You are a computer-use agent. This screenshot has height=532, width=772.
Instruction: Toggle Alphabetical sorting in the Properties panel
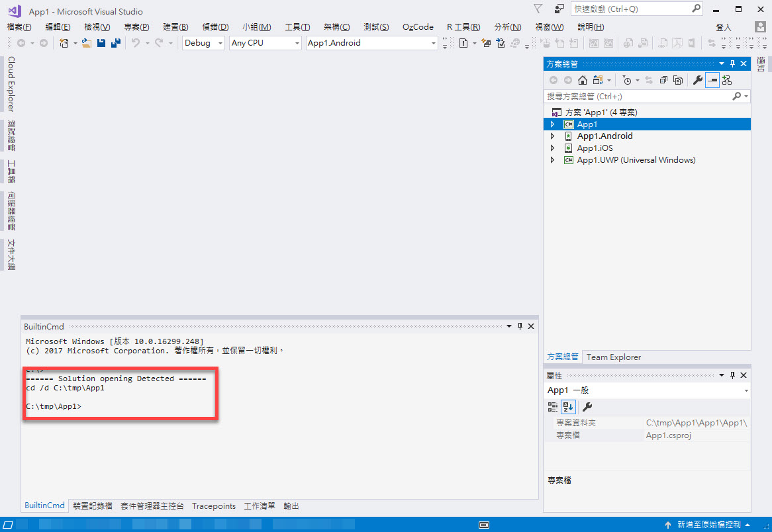click(568, 407)
